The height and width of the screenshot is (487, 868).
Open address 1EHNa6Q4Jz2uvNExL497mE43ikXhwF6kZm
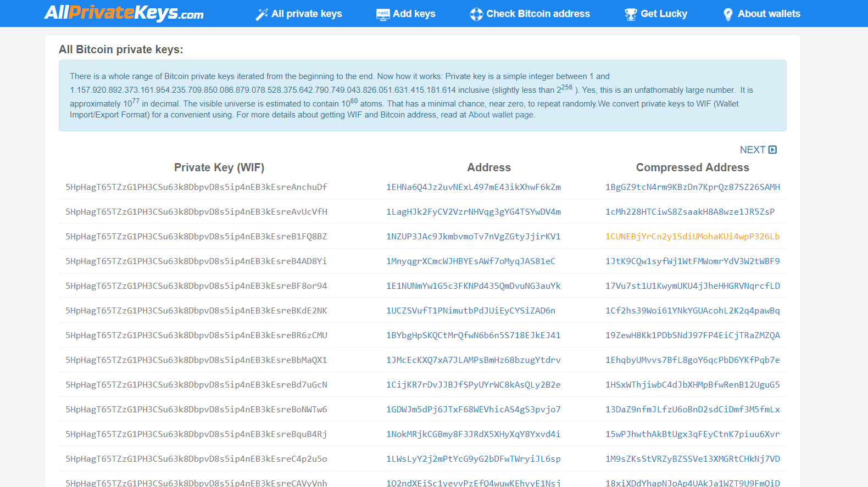[x=474, y=187]
